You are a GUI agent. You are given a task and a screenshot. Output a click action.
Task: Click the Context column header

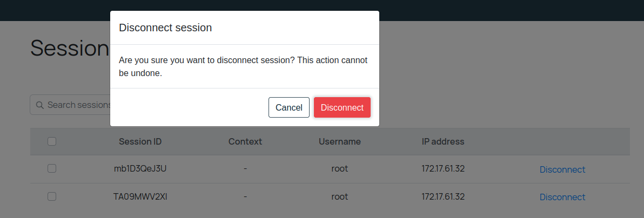(245, 142)
